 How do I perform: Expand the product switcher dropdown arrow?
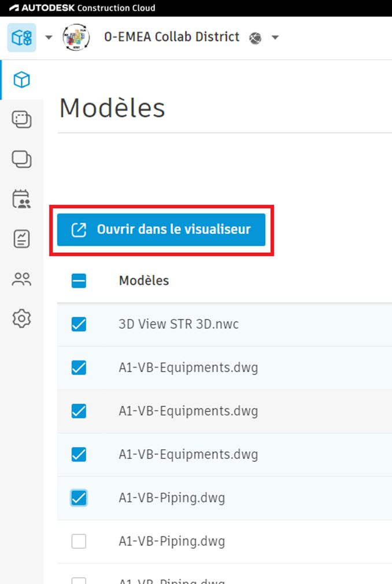point(49,37)
